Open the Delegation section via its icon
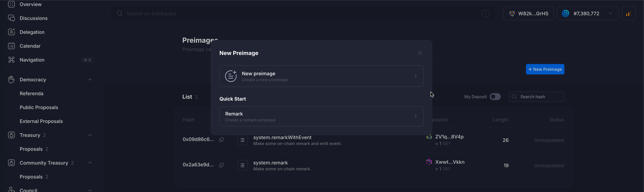The height and width of the screenshot is (192, 644). (x=11, y=32)
